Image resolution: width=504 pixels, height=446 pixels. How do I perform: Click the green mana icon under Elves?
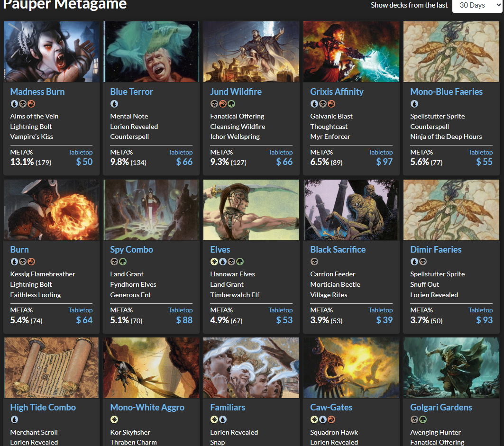(x=240, y=262)
